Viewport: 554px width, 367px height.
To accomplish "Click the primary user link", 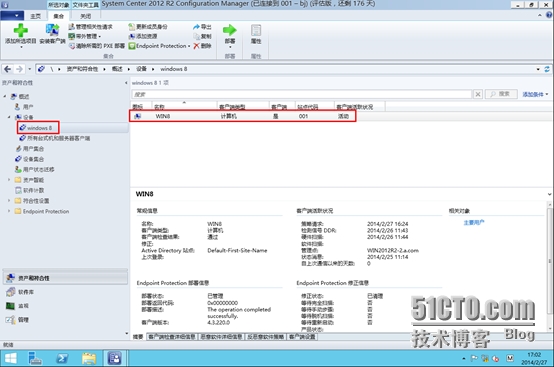I will tap(474, 223).
